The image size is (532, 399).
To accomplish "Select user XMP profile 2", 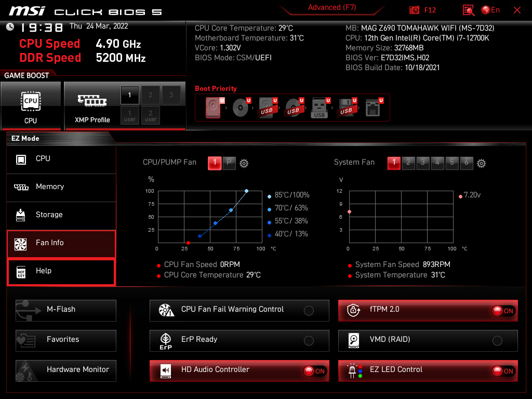I will point(150,116).
